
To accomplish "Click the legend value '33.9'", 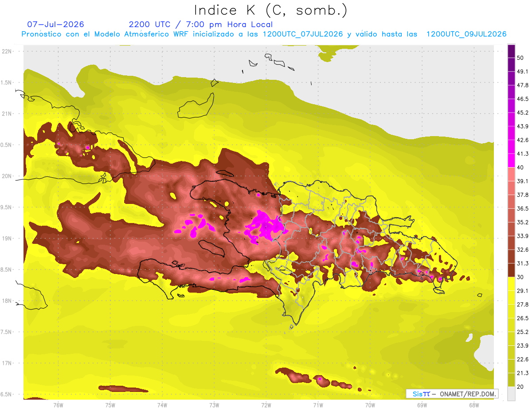I will 523,236.
